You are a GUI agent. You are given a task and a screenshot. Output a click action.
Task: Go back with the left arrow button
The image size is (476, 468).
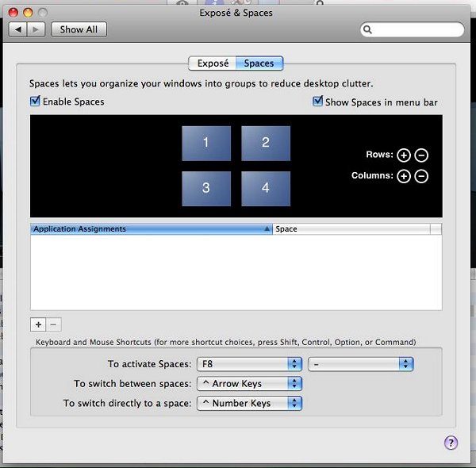(18, 29)
